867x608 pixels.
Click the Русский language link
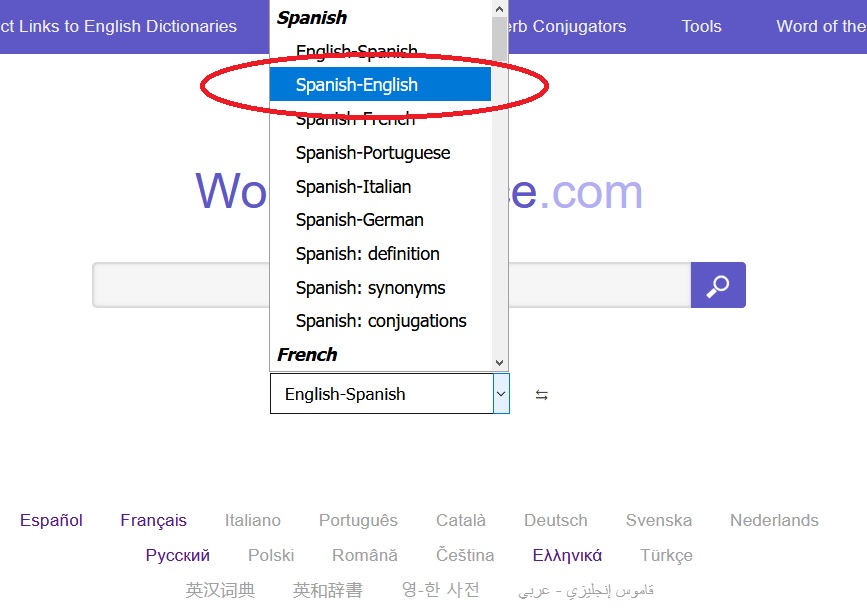tap(177, 555)
